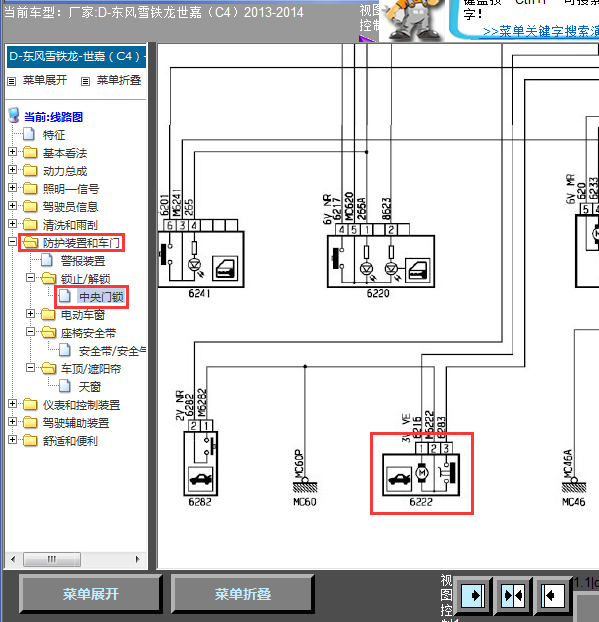Click component 6220 door switch symbol
Image resolution: width=599 pixels, height=622 pixels.
tap(380, 261)
